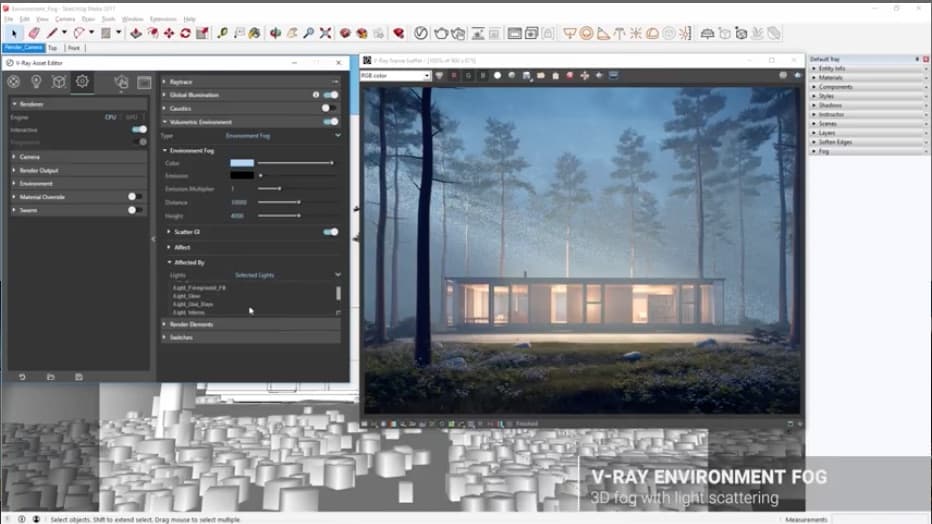Image resolution: width=932 pixels, height=524 pixels.
Task: Toggle Caustics switch
Action: 328,108
